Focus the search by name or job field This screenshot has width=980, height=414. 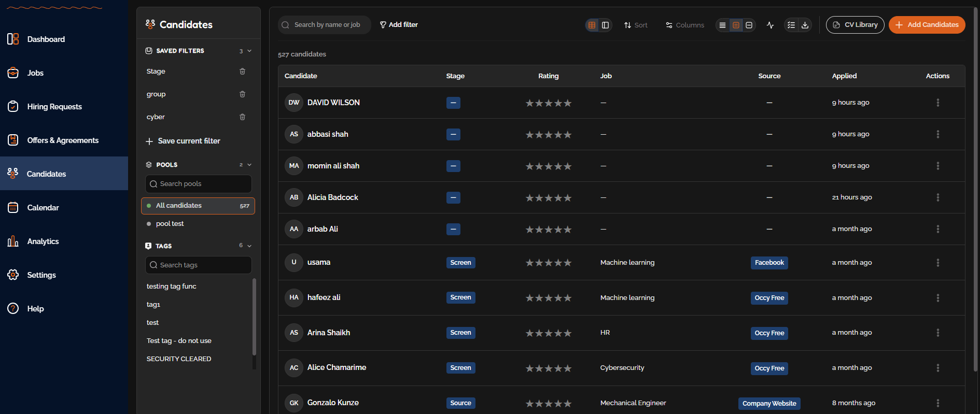(325, 25)
